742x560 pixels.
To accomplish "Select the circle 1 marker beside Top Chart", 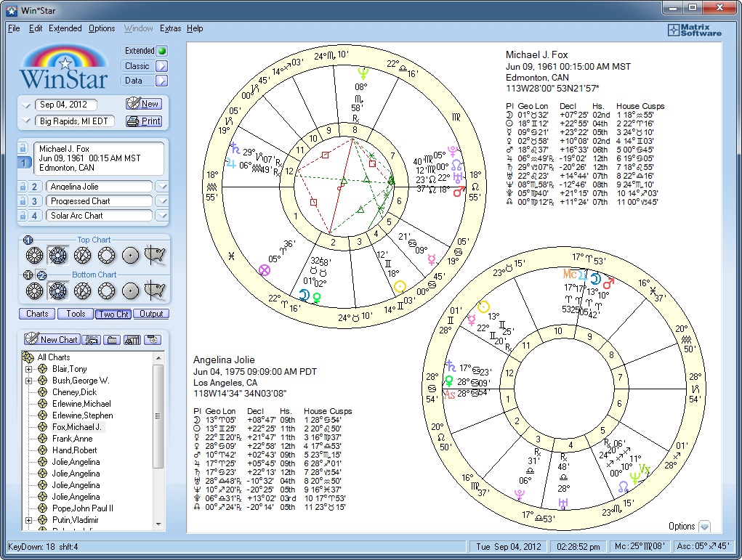I will tap(28, 240).
